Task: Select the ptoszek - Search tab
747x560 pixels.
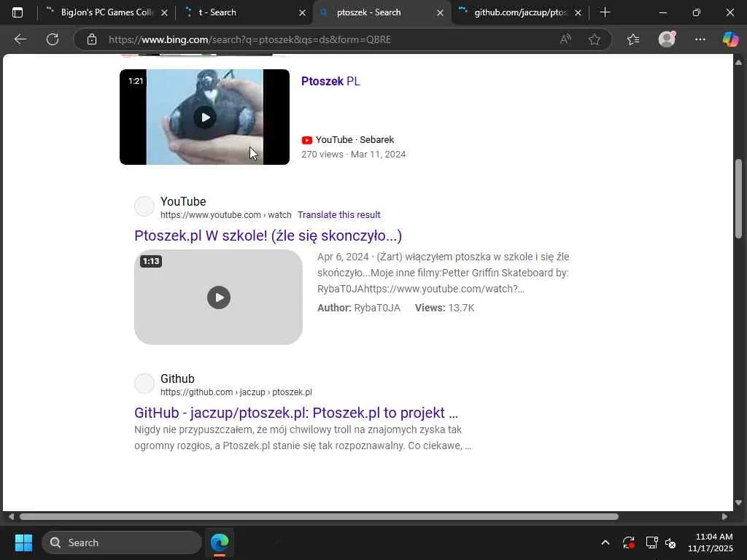Action: pos(381,12)
